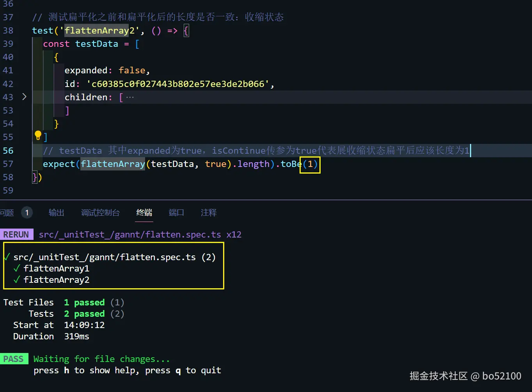Image resolution: width=532 pixels, height=392 pixels.
Task: Open the 问题 problems panel tab
Action: [x=7, y=213]
